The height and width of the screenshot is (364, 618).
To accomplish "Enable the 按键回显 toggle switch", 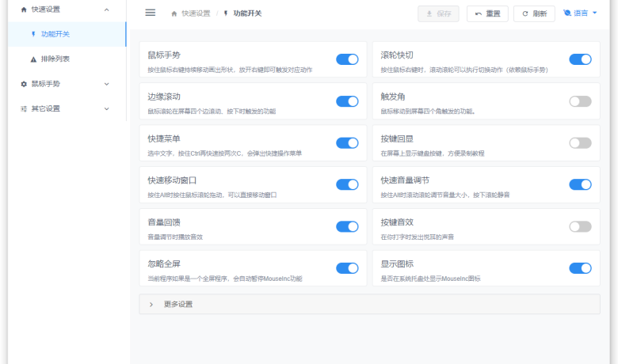I will pos(580,143).
